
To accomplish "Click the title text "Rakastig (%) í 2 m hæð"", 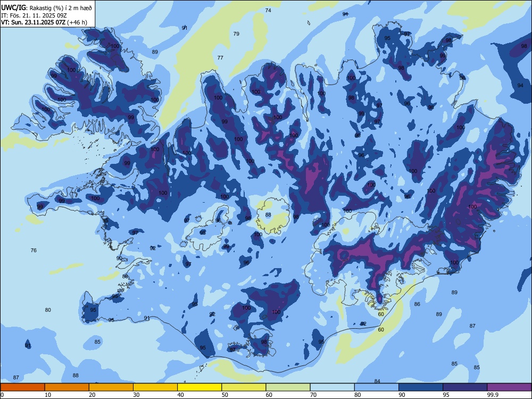I will pyautogui.click(x=60, y=8).
